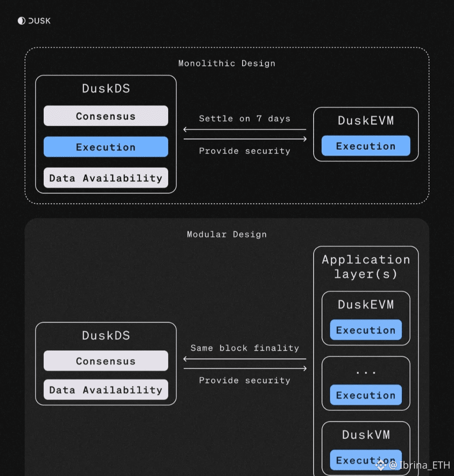This screenshot has height=476, width=454.
Task: Select the 'Modular Design' heading text
Action: click(227, 234)
